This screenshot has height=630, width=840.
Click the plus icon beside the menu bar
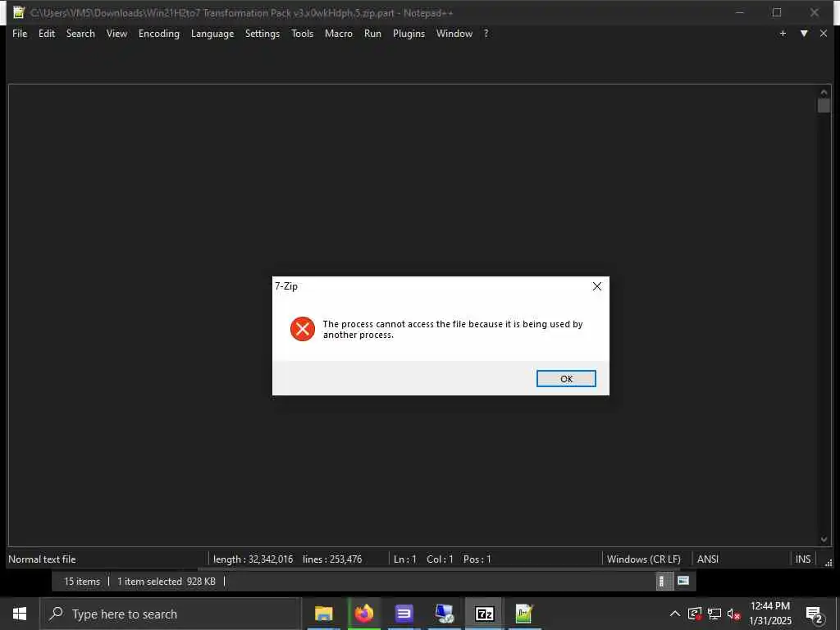point(783,33)
